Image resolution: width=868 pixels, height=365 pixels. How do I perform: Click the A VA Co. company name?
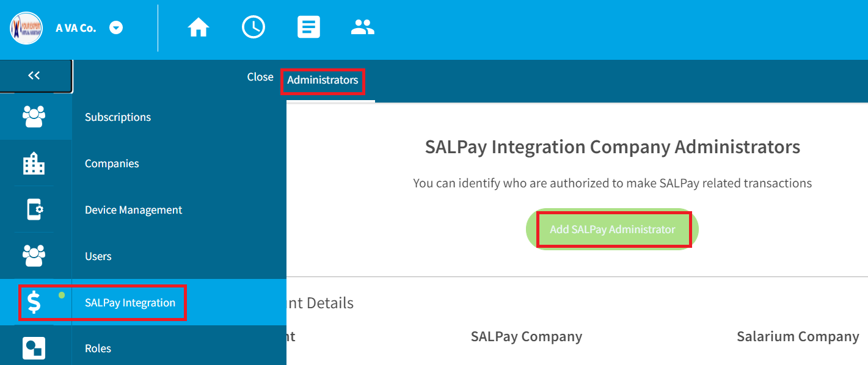tap(76, 28)
